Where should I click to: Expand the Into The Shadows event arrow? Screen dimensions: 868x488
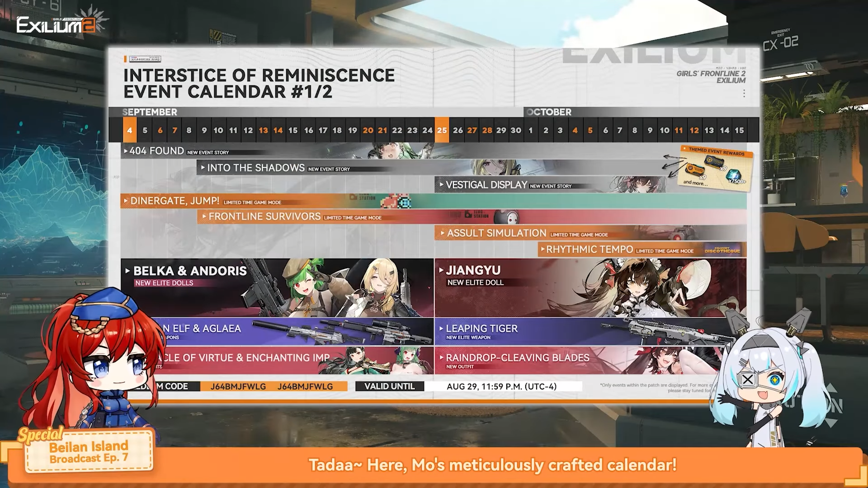203,168
